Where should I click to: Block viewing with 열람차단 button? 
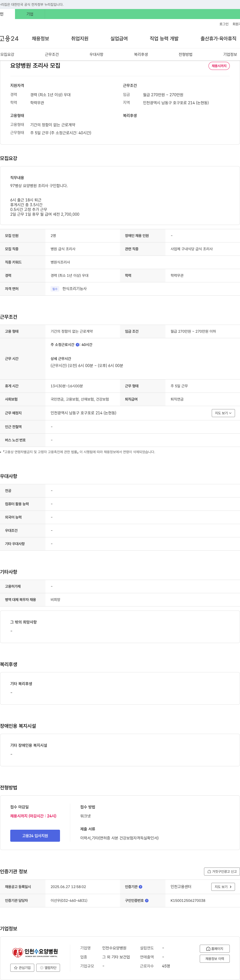click(48, 967)
